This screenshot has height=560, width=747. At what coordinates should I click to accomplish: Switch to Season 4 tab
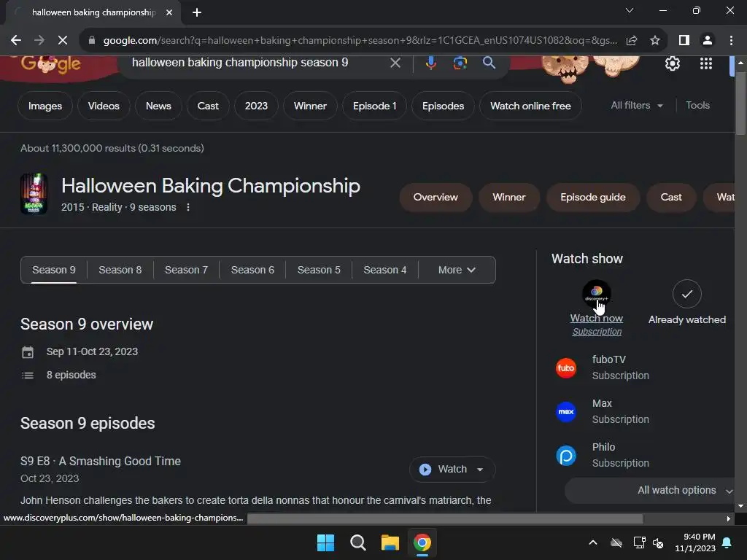(385, 270)
